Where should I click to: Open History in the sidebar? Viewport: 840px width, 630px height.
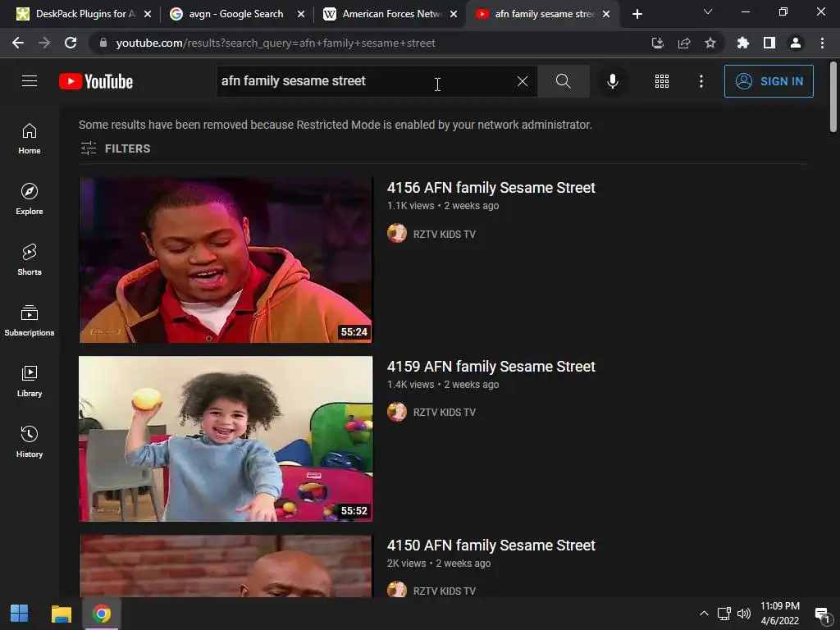click(x=30, y=441)
